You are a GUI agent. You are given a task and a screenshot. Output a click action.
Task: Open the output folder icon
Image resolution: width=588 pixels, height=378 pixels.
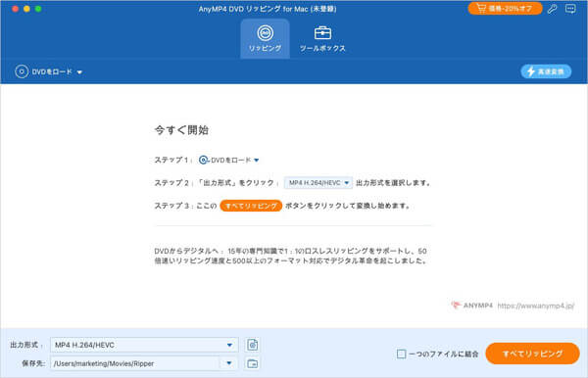click(x=253, y=363)
